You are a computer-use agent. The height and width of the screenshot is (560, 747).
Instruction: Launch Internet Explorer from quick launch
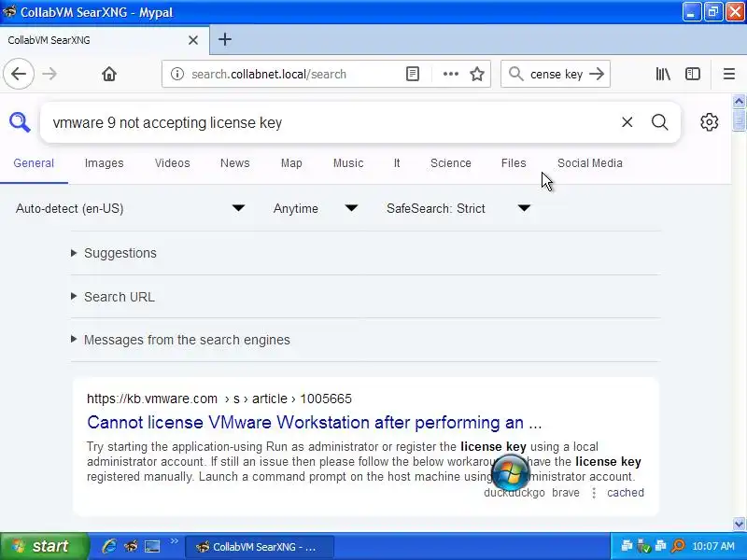pyautogui.click(x=109, y=546)
